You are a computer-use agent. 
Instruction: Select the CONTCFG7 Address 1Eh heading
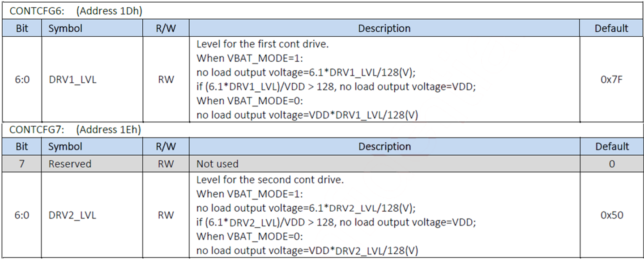pyautogui.click(x=75, y=130)
